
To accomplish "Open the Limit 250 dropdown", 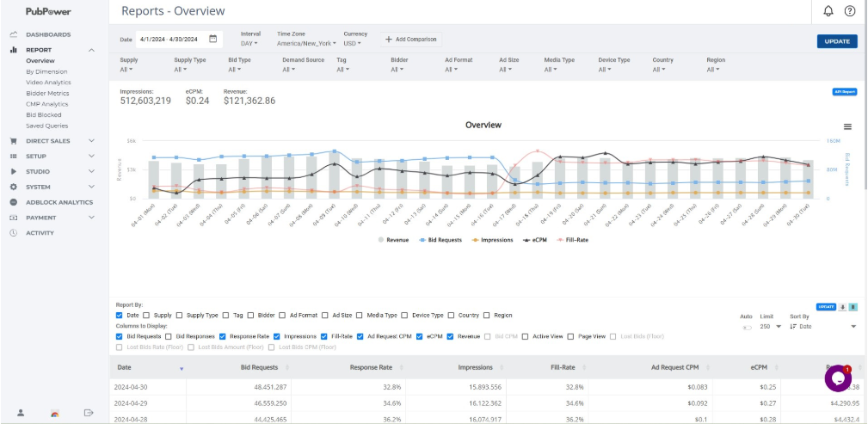I will click(x=771, y=327).
